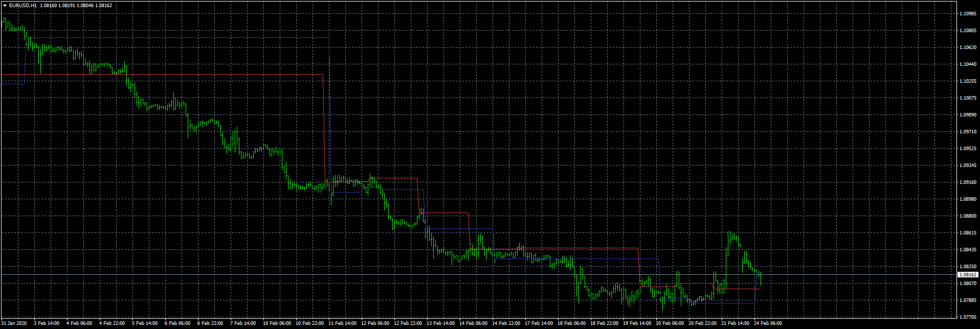The image size is (980, 329).
Task: Click the 1.08800 price axis label
Action: pos(968,216)
